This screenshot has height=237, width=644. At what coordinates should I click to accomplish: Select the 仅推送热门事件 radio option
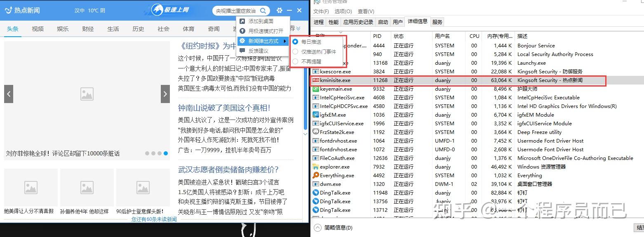[295, 52]
